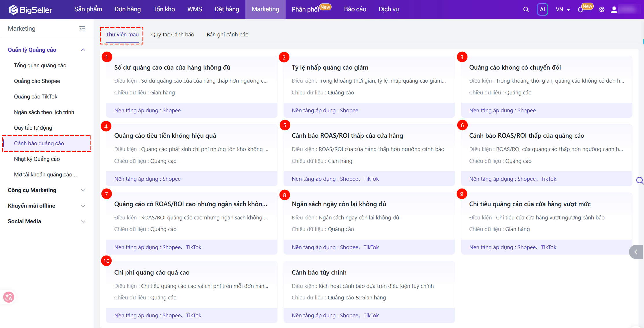Click the magnifier icon on right edge
Image resolution: width=644 pixels, height=328 pixels.
(640, 181)
